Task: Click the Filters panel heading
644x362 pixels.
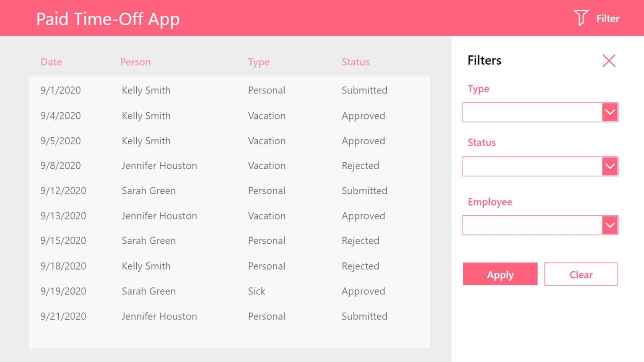Action: point(484,60)
